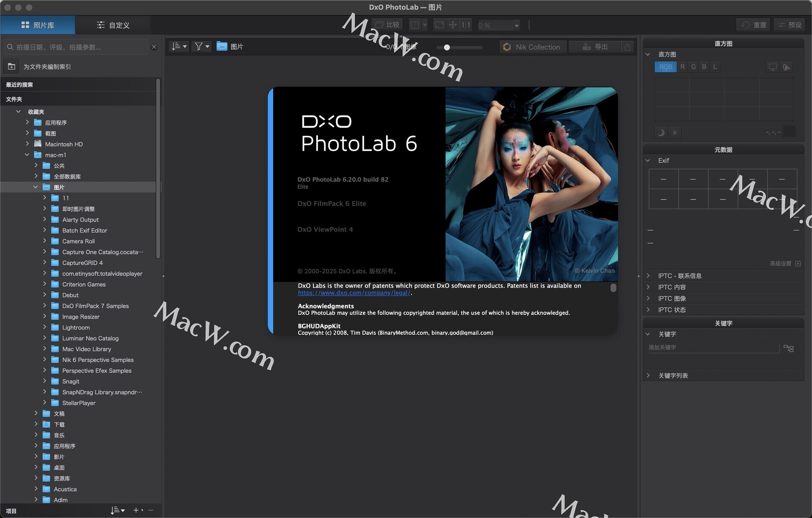
Task: Select RGB histogram channel
Action: click(665, 67)
